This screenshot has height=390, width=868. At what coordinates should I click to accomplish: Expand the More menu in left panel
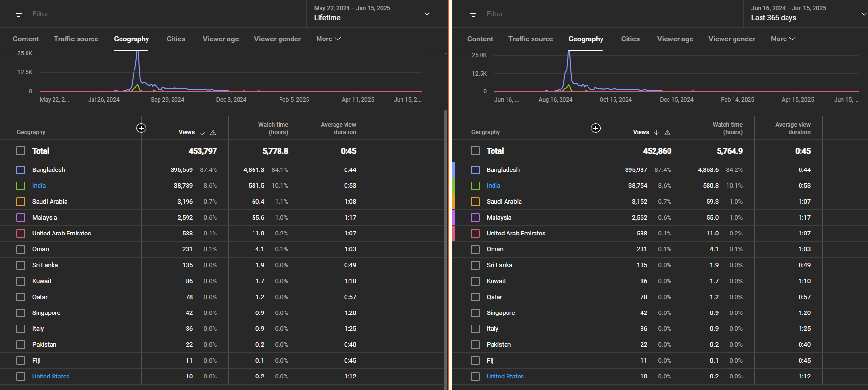coord(328,39)
